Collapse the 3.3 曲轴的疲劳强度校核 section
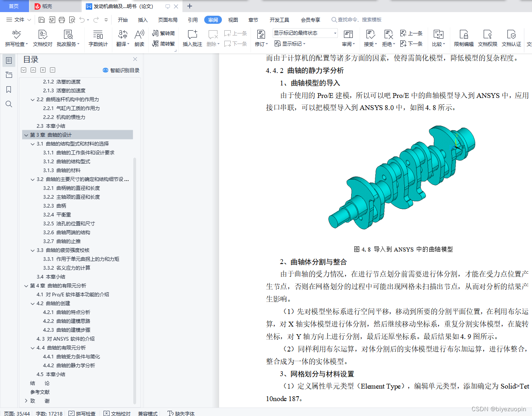 33,250
